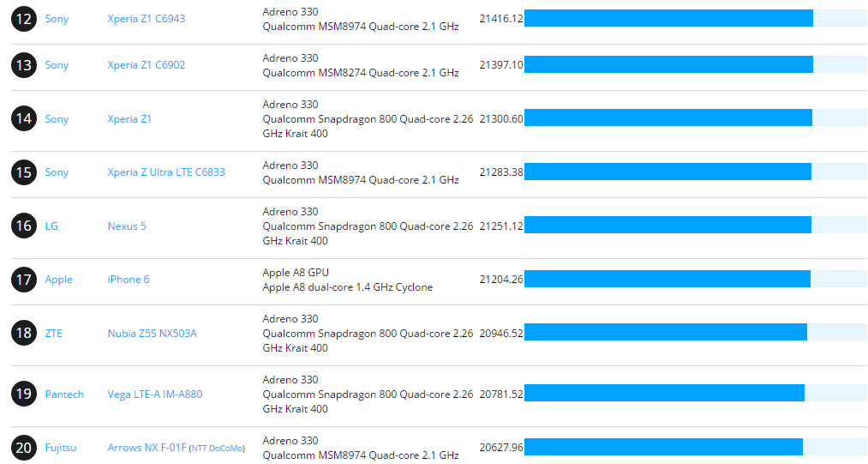868x464 pixels.
Task: Click score value 21416.12
Action: (x=501, y=19)
